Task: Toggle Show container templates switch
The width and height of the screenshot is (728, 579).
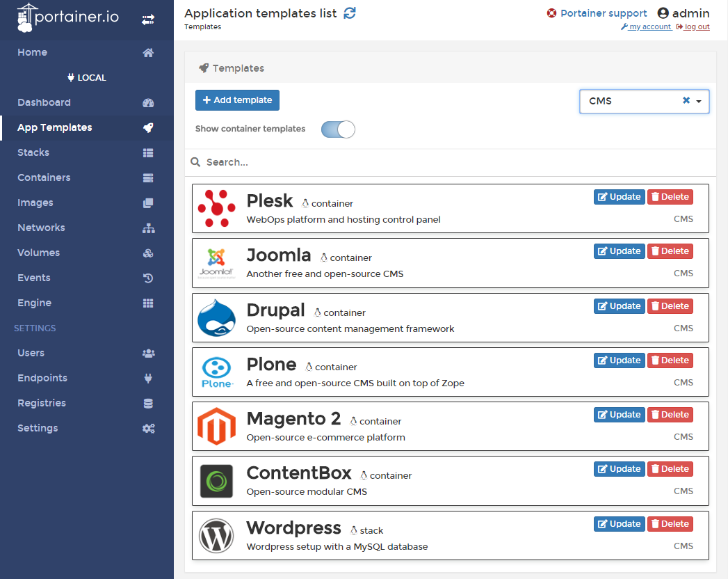Action: [338, 129]
